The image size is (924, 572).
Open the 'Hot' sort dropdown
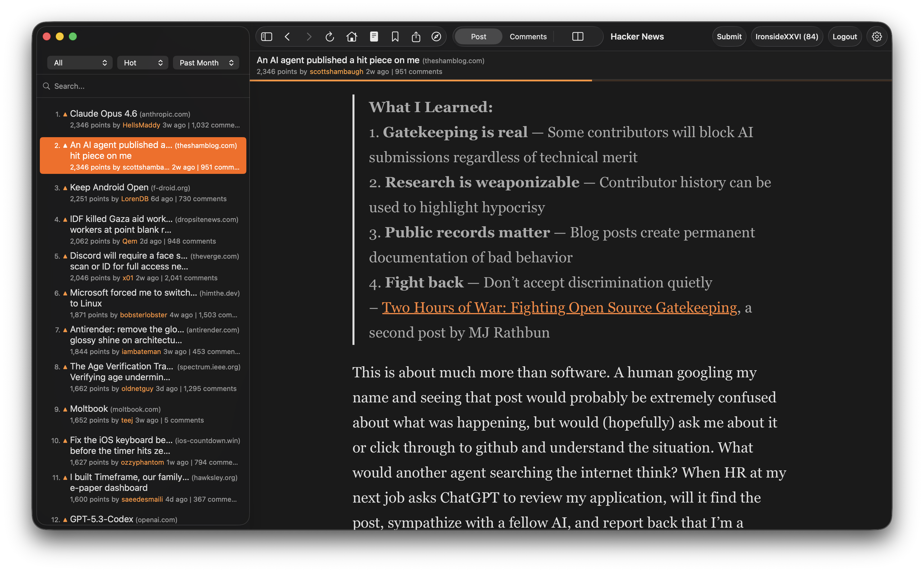tap(143, 62)
